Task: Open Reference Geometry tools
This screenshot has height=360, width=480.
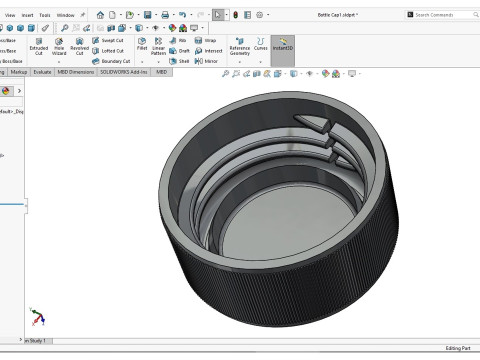Action: [240, 46]
